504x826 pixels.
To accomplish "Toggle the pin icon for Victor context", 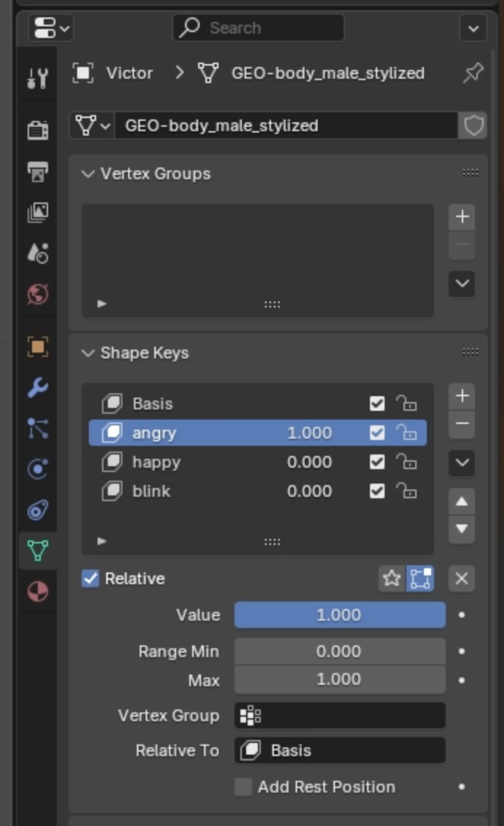I will click(x=473, y=73).
